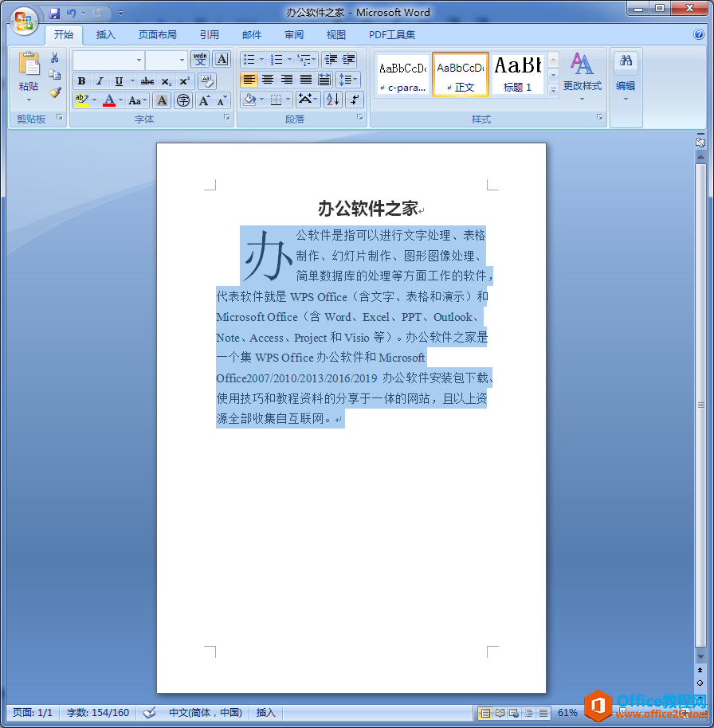This screenshot has width=714, height=728.
Task: Add a character border with the boxed A icon
Action: click(222, 59)
